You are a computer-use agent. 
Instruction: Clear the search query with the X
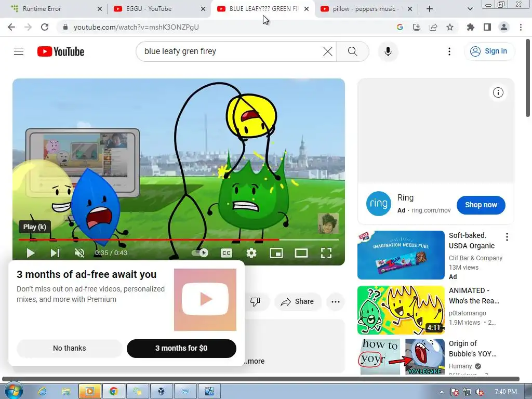(x=328, y=51)
